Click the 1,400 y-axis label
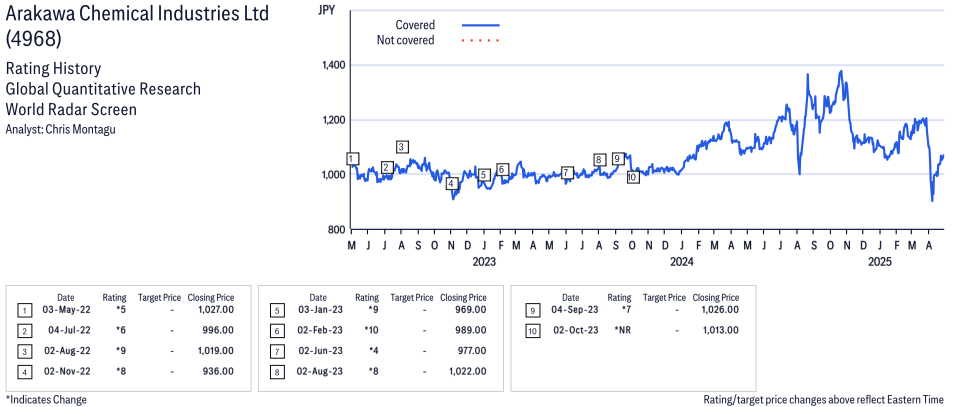The width and height of the screenshot is (955, 407). pyautogui.click(x=334, y=65)
